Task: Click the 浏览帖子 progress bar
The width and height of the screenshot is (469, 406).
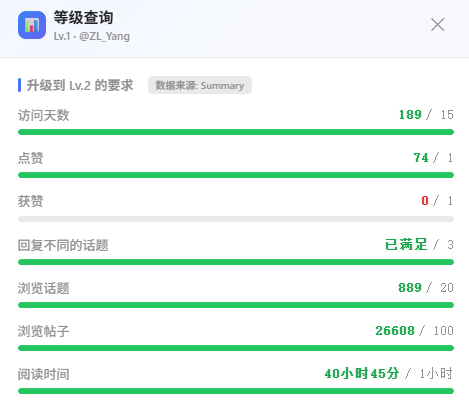Action: click(x=236, y=348)
